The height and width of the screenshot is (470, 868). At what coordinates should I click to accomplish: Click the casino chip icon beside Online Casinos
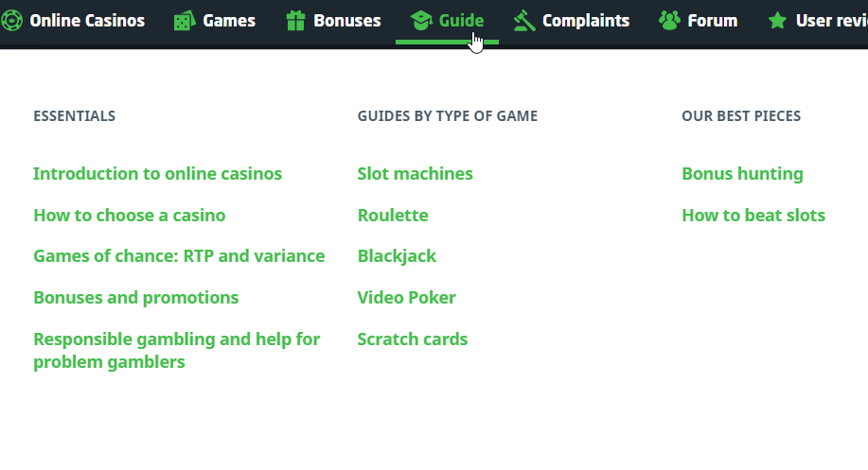[x=11, y=20]
